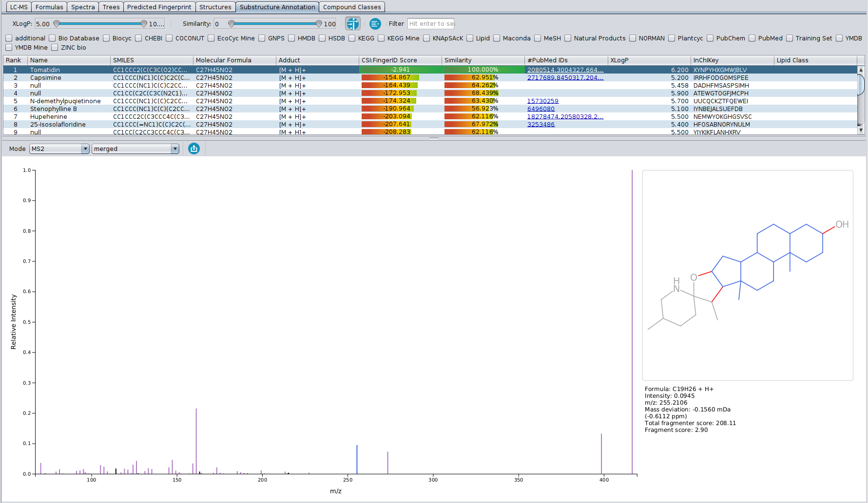Grab the Similarity minimum slider handle
Image resolution: width=868 pixels, height=503 pixels.
tap(231, 23)
